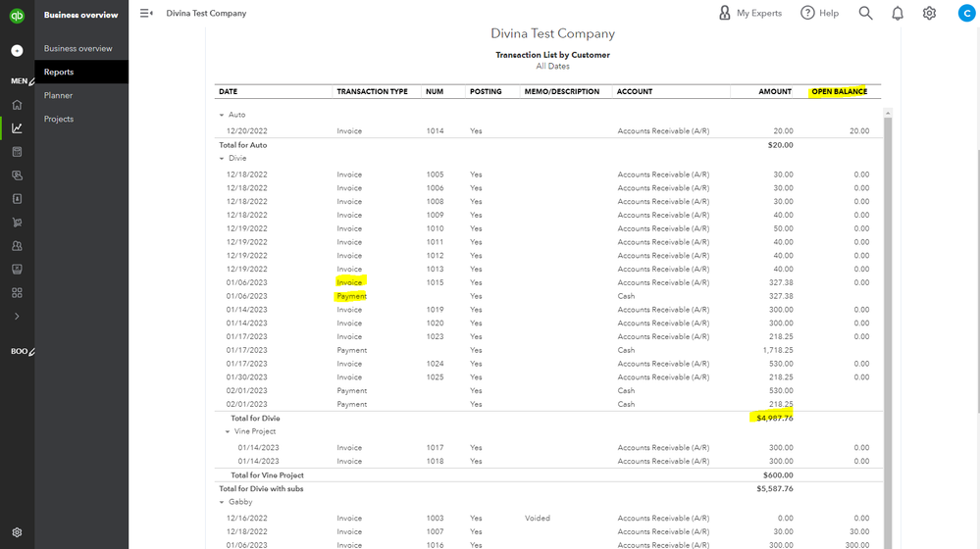Open the 02/01/2023 Payment of 530.00

[x=547, y=391]
